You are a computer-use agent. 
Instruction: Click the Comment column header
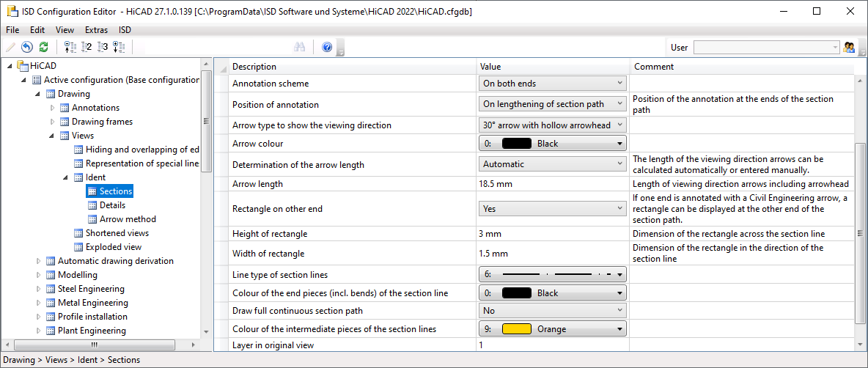tap(742, 67)
